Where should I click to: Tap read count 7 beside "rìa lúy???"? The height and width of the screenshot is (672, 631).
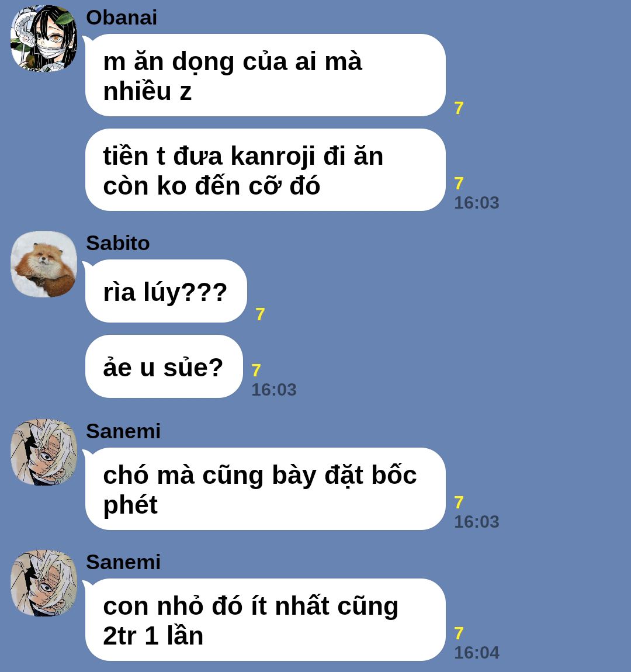tap(260, 314)
